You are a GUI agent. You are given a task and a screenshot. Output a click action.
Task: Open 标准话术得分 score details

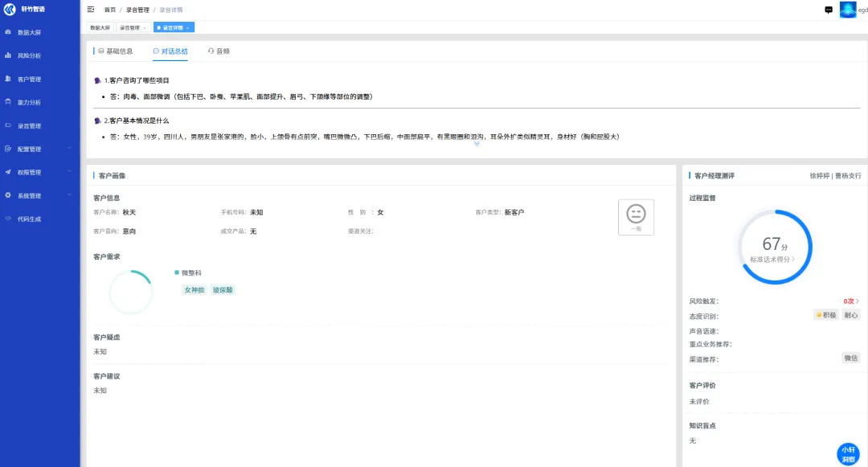(x=772, y=260)
